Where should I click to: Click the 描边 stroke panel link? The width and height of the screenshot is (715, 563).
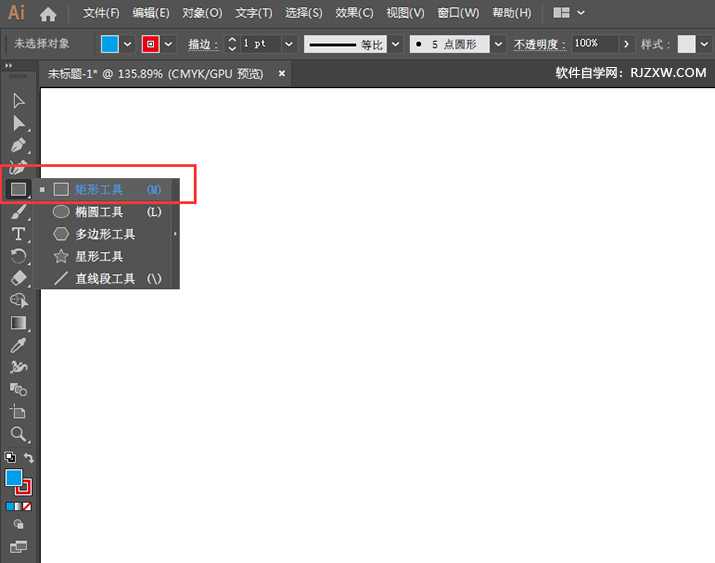coord(203,44)
